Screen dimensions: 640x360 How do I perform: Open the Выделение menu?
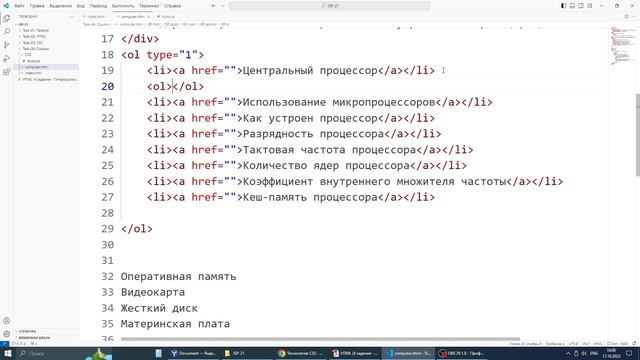pyautogui.click(x=60, y=6)
